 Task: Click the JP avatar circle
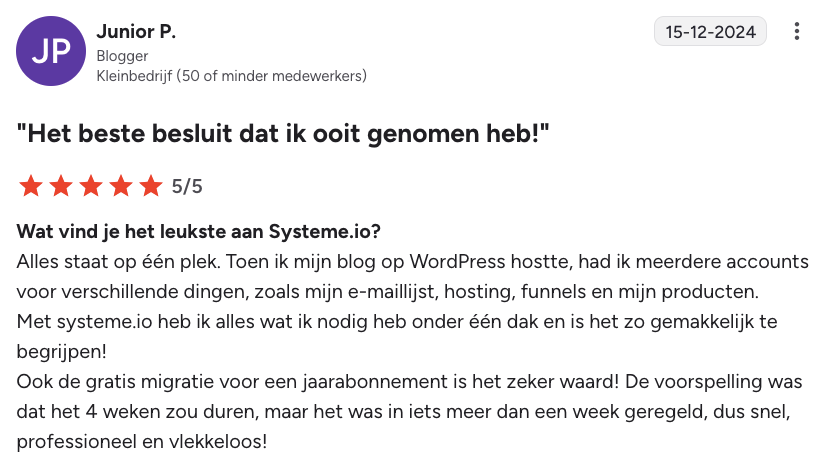[51, 51]
